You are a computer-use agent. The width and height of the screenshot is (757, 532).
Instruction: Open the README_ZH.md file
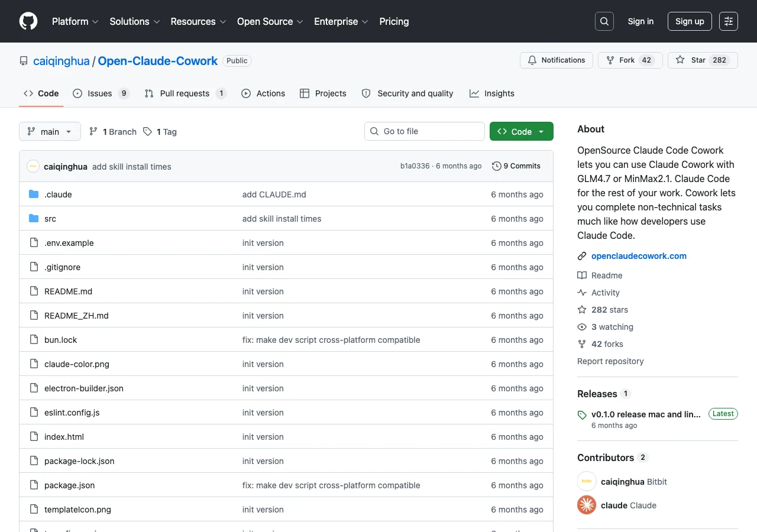point(76,316)
